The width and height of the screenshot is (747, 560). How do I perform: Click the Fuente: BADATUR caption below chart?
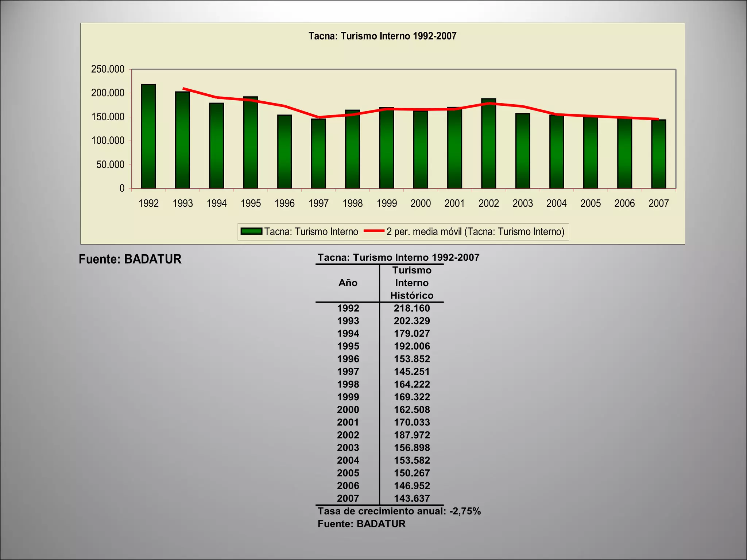(x=130, y=259)
